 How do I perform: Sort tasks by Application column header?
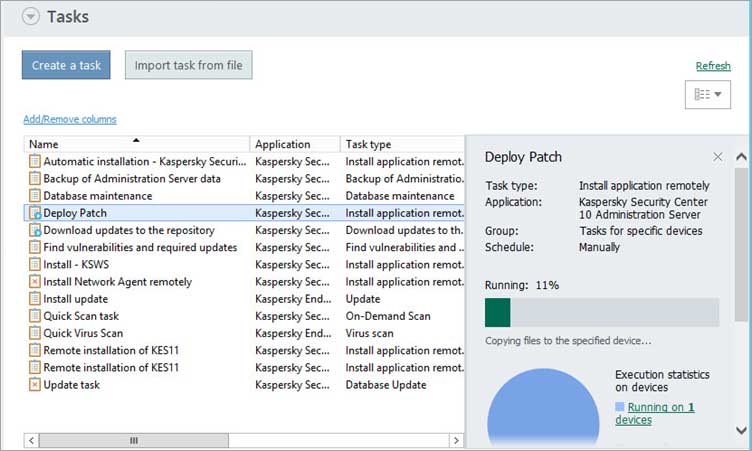pyautogui.click(x=295, y=144)
